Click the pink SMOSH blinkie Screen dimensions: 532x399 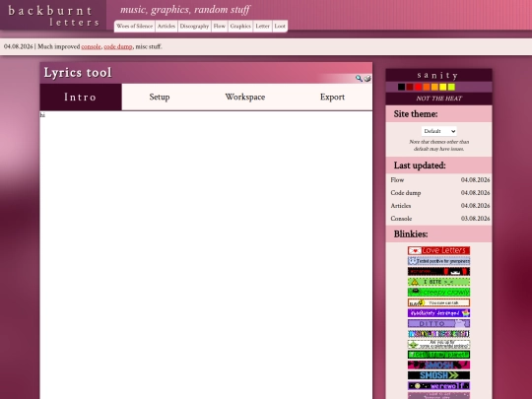tap(438, 366)
